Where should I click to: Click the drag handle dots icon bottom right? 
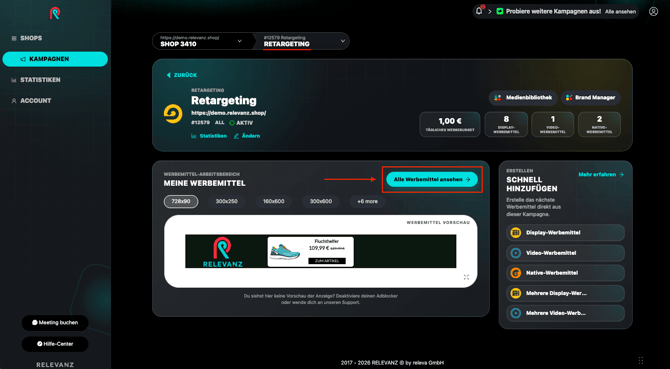(641, 360)
